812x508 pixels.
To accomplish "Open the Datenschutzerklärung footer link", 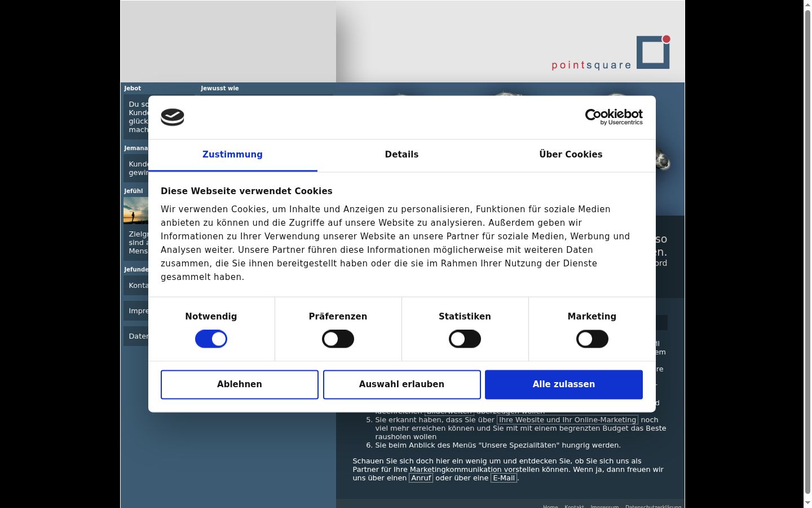I will [x=653, y=506].
